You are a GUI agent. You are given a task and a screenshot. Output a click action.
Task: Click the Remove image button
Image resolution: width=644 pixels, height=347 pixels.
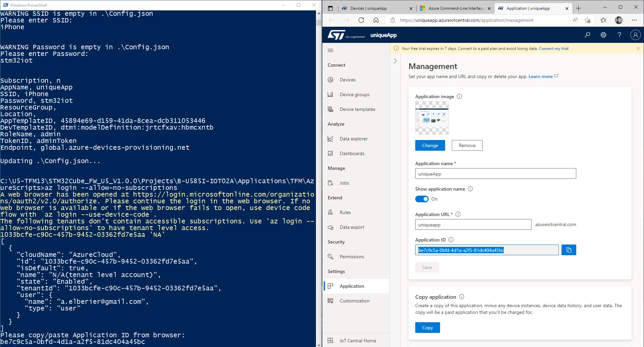tap(467, 145)
